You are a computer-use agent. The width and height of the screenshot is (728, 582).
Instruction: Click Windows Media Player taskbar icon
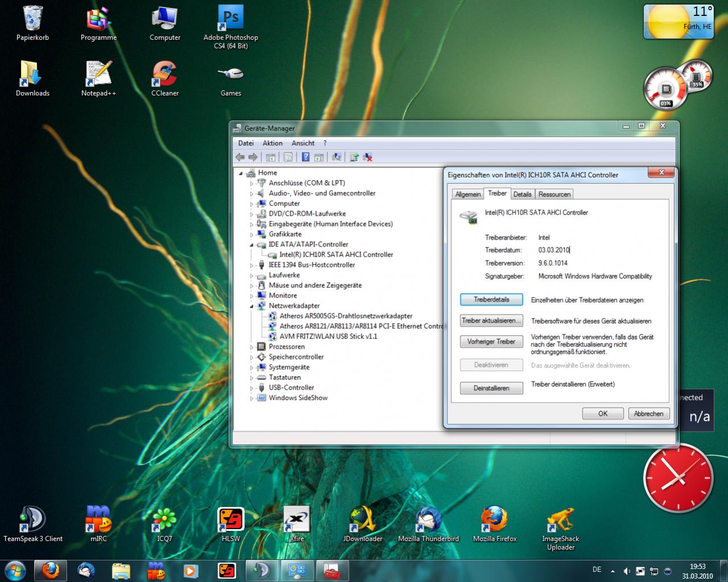pyautogui.click(x=191, y=571)
